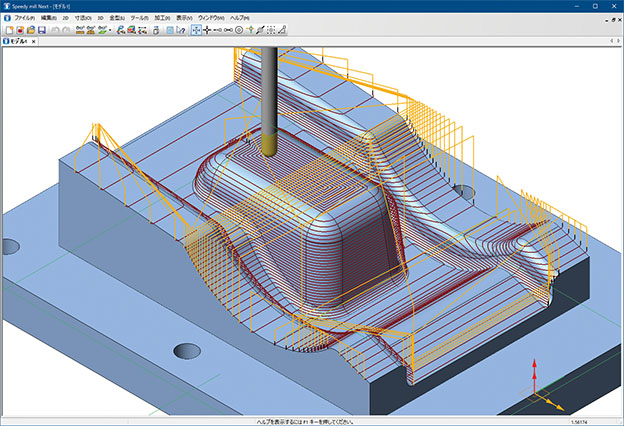Click the crosshair snap point icon
Viewport: 624px width, 426px height.
point(208,31)
